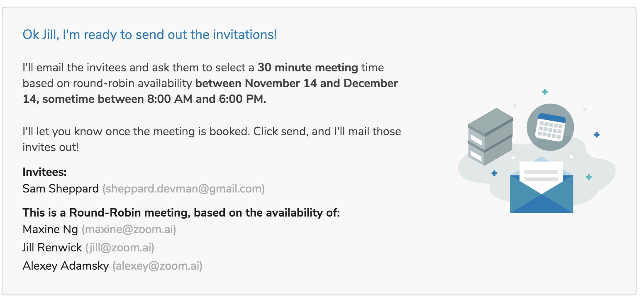Click Maxine Ng's email maxine@zoom.ai
The height and width of the screenshot is (302, 644).
point(129,229)
